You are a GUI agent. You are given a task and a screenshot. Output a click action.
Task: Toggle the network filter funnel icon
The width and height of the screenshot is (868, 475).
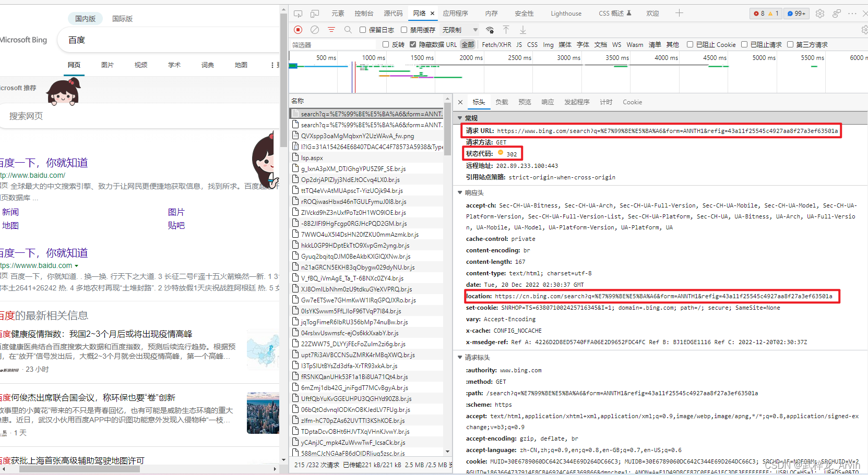pyautogui.click(x=331, y=30)
